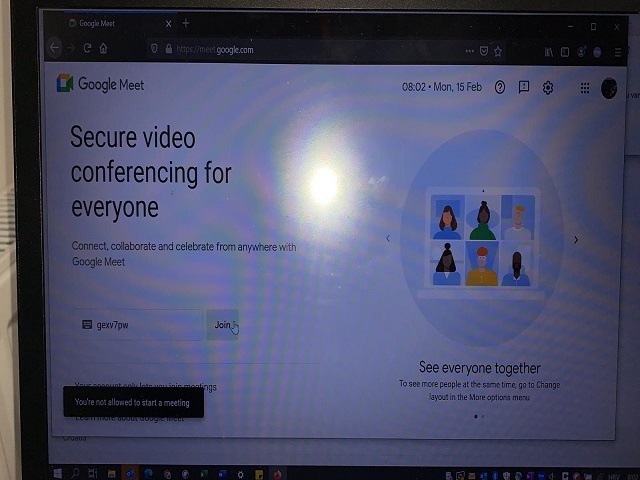
Task: Open Firefox library icon
Action: click(x=549, y=52)
